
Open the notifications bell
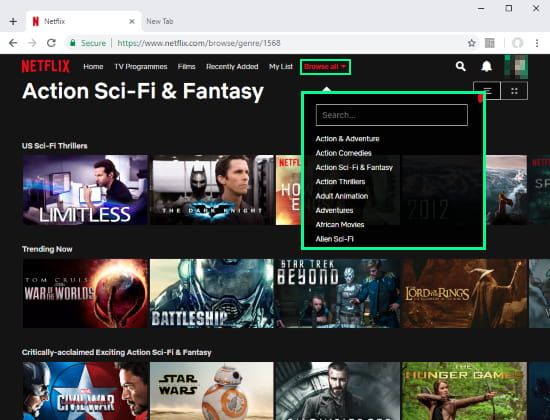pos(486,66)
